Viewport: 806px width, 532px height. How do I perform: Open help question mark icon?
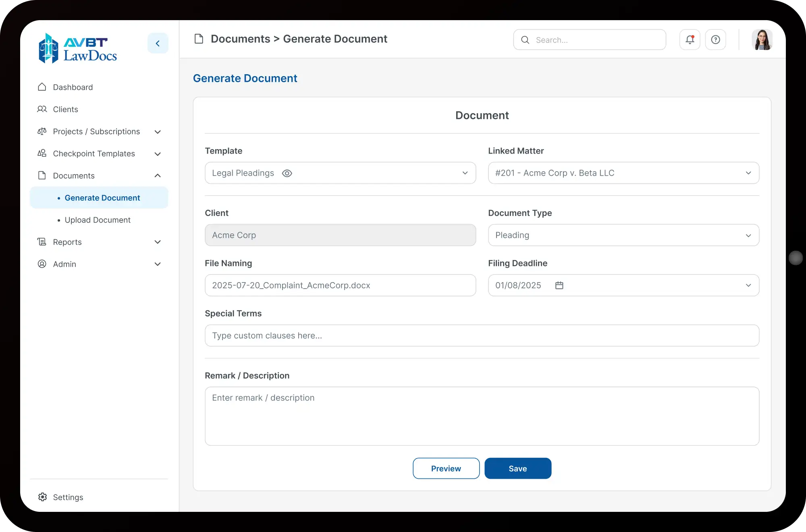(715, 39)
